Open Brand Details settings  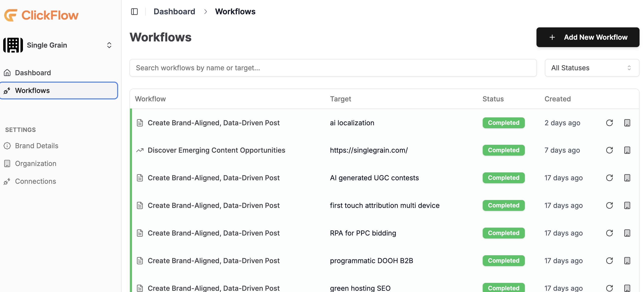(x=37, y=146)
